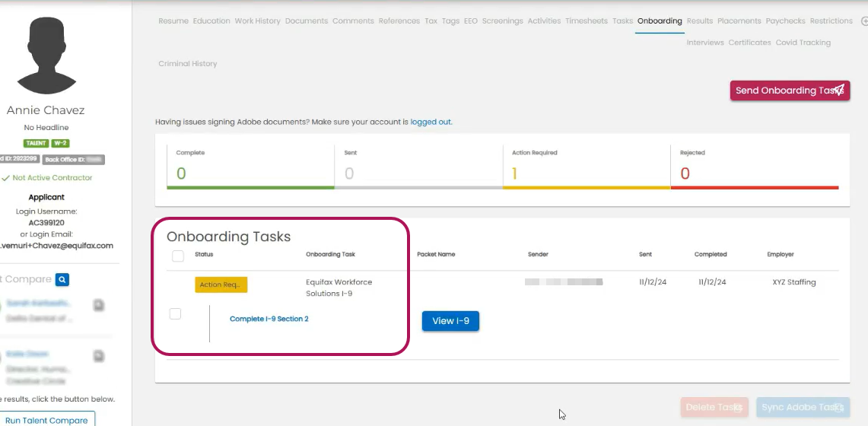Click the Status column header
Viewport: 868px width, 426px height.
(204, 255)
